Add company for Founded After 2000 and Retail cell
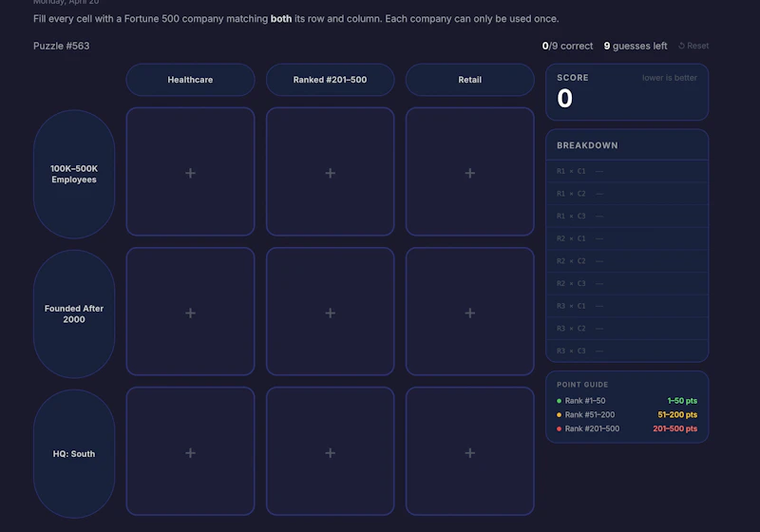The image size is (760, 532). 469,312
